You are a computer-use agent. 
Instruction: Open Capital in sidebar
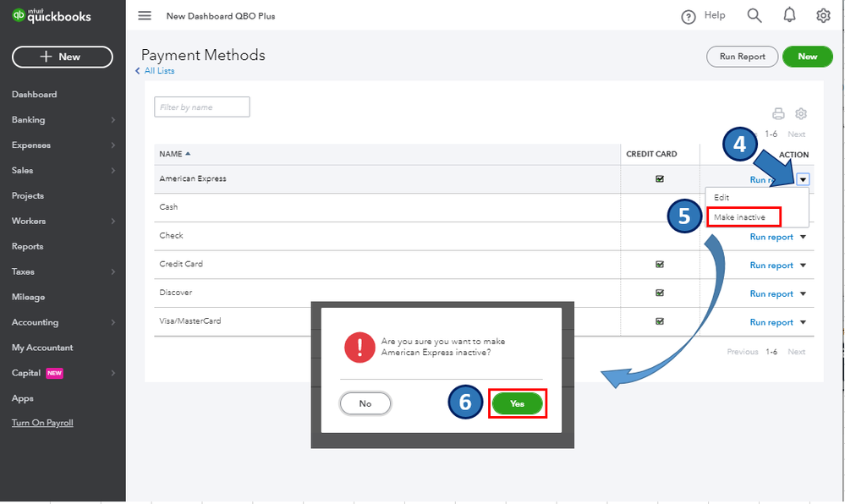tap(26, 373)
